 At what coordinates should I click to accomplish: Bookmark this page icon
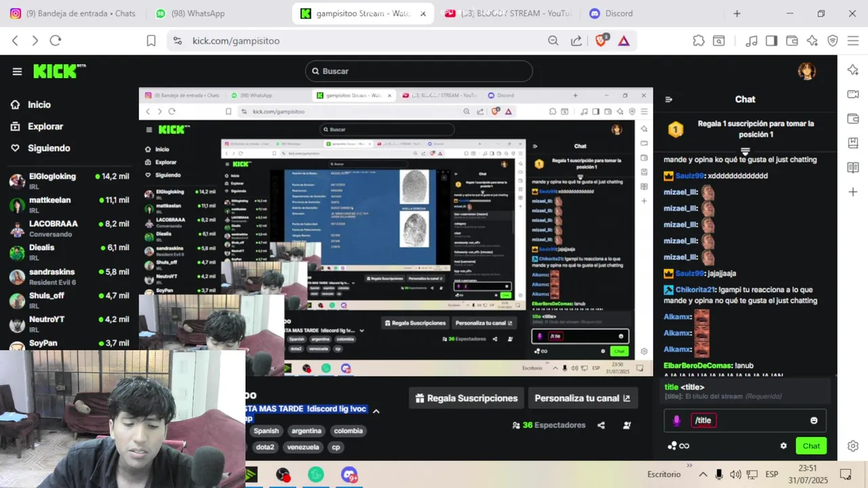click(x=151, y=41)
